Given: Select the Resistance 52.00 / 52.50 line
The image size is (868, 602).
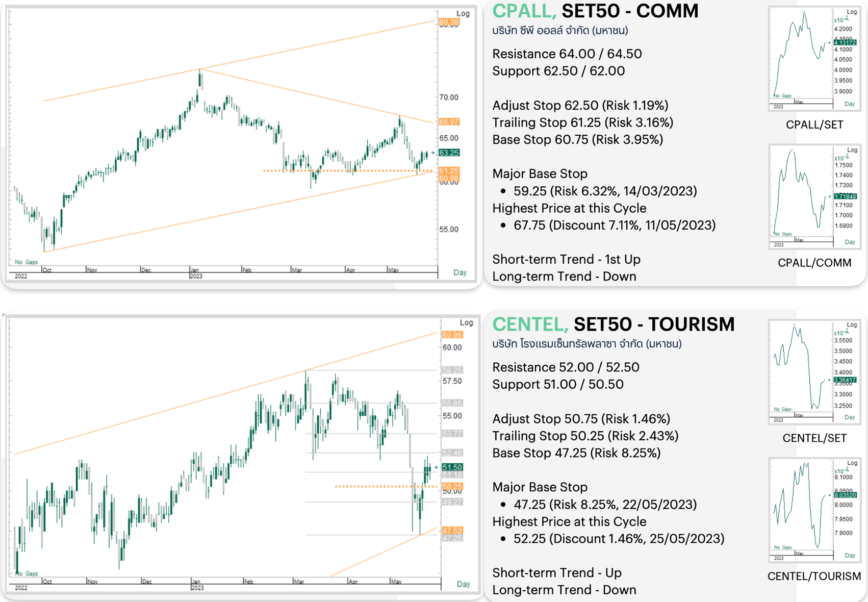Looking at the screenshot, I should pyautogui.click(x=566, y=367).
